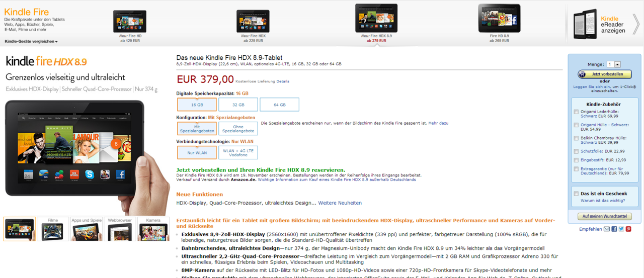Click Auf meinen Wunschzettel button
644x278 pixels.
[605, 216]
